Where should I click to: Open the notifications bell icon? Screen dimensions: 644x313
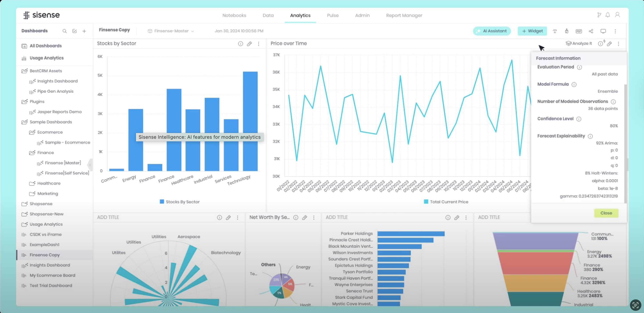click(x=608, y=15)
